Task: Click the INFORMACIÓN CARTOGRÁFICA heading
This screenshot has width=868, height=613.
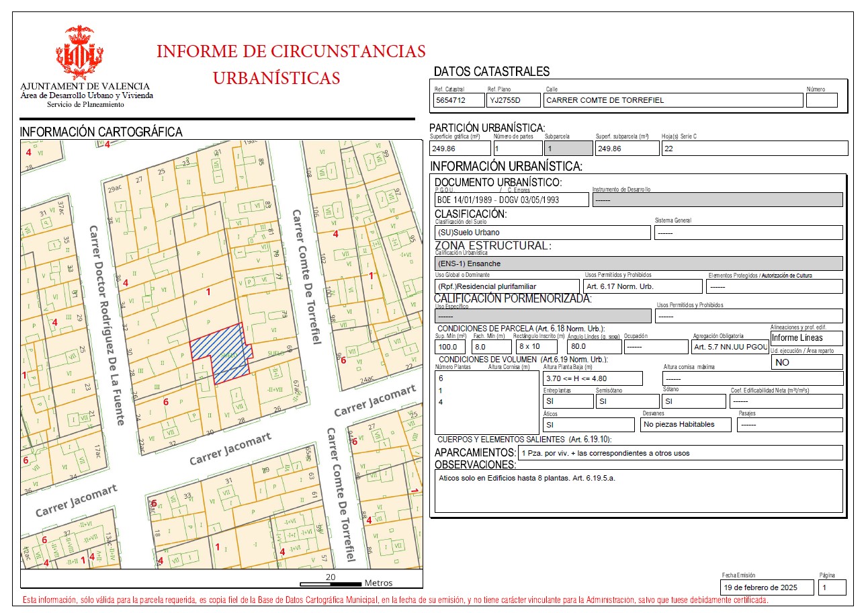Action: (101, 132)
